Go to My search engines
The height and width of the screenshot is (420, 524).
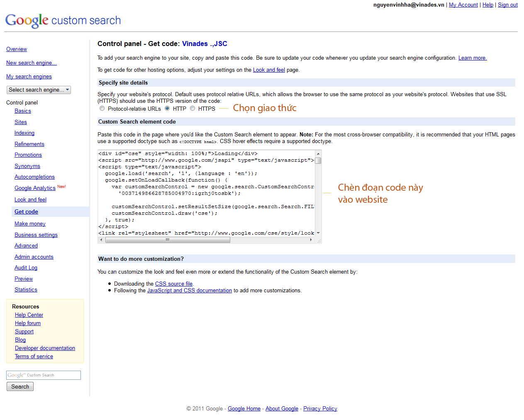pos(29,77)
